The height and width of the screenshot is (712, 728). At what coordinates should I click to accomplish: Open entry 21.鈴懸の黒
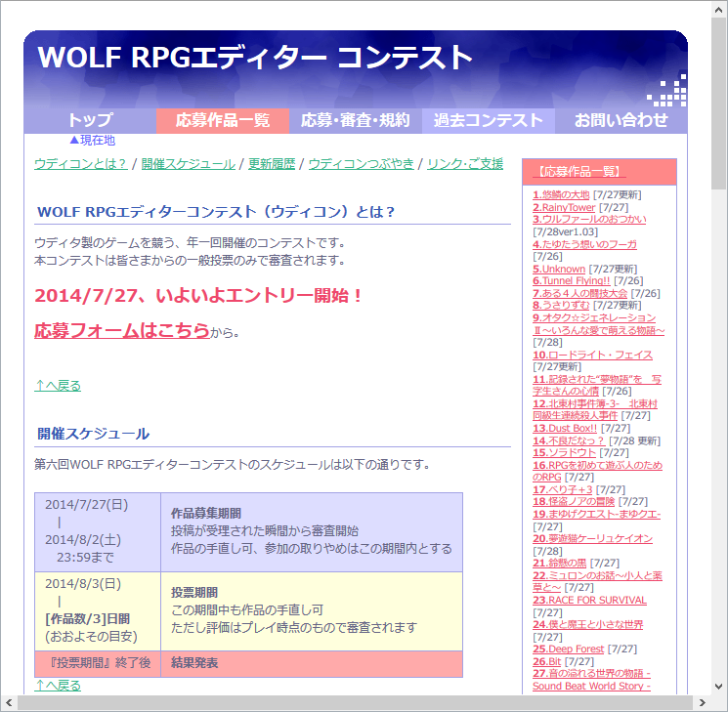(x=560, y=564)
